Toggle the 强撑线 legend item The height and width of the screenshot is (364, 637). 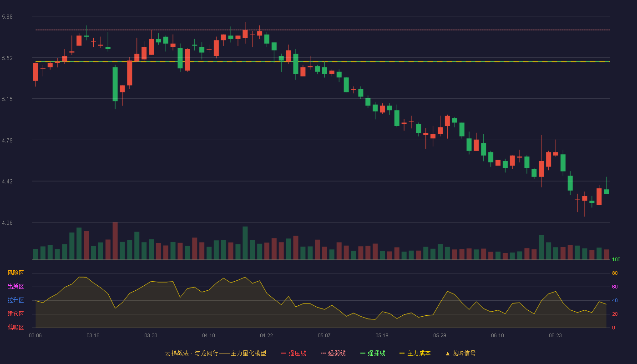[x=373, y=353]
